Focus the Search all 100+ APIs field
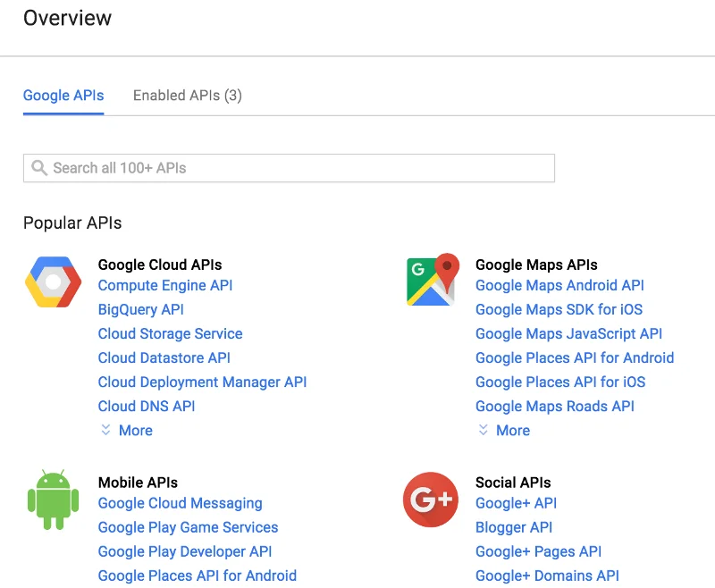This screenshot has height=588, width=715. (x=289, y=168)
